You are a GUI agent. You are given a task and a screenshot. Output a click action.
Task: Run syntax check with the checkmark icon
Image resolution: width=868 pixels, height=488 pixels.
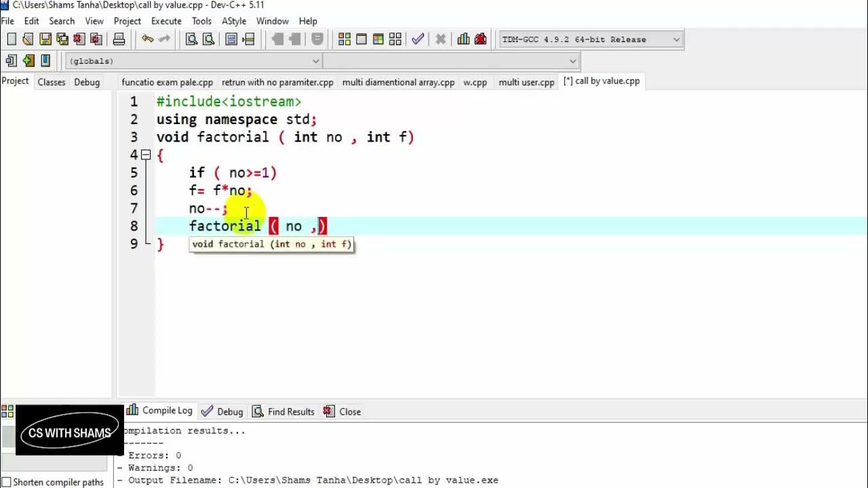tap(418, 39)
